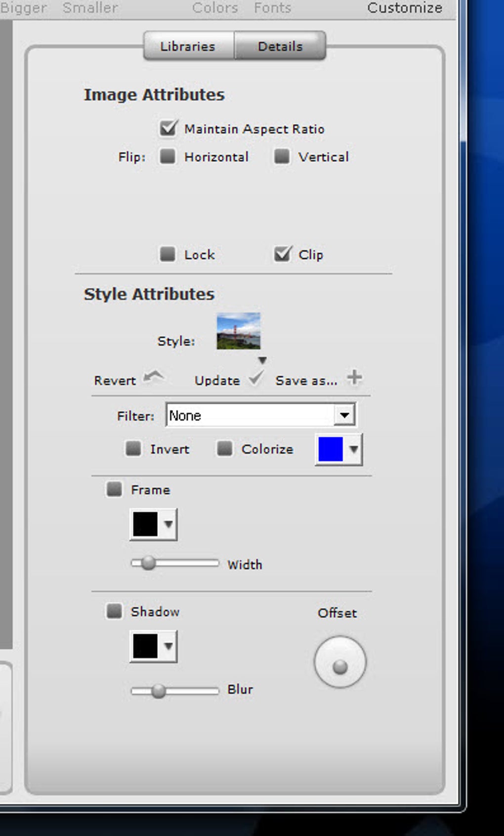Toggle Maintain Aspect Ratio checkbox
Viewport: 504px width, 836px height.
(x=168, y=129)
